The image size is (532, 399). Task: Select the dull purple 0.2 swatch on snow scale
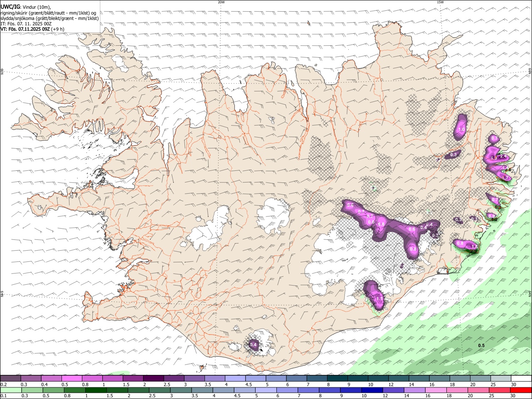click(x=10, y=378)
